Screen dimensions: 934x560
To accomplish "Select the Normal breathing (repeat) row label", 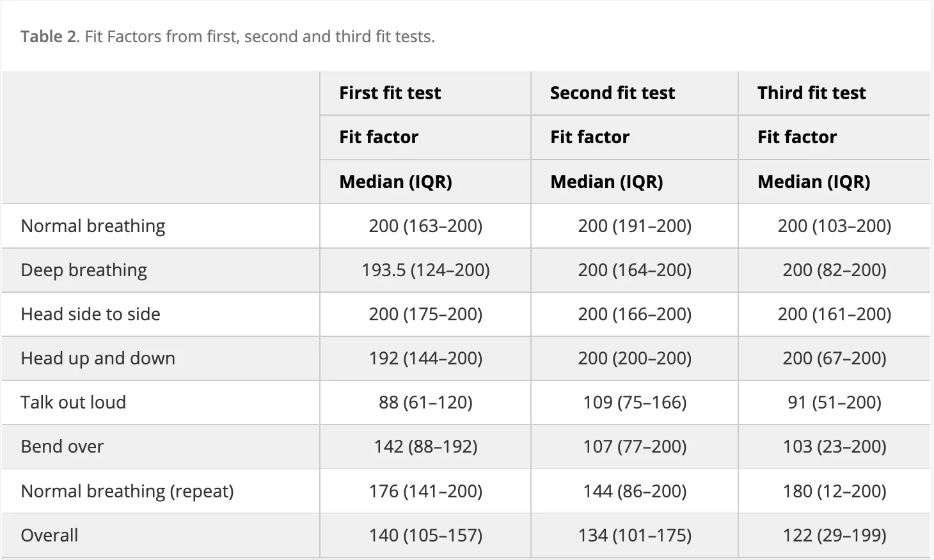I will [x=127, y=491].
